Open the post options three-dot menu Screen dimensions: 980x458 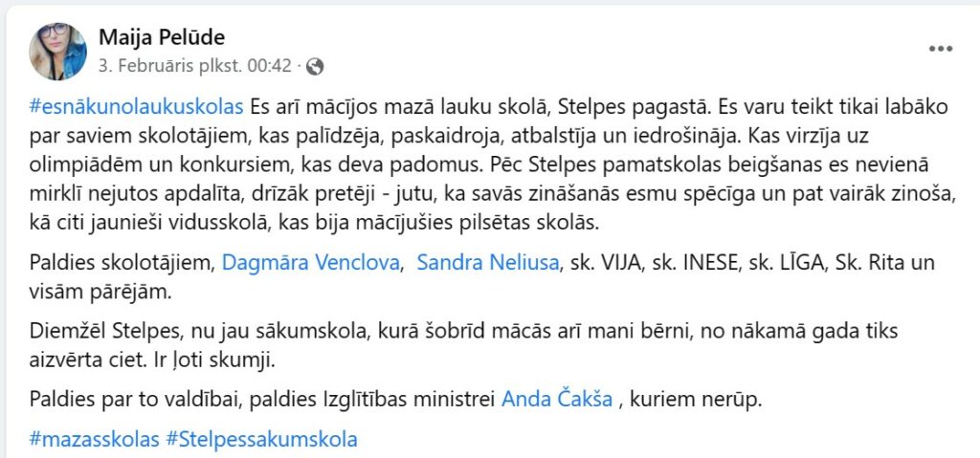(x=942, y=47)
